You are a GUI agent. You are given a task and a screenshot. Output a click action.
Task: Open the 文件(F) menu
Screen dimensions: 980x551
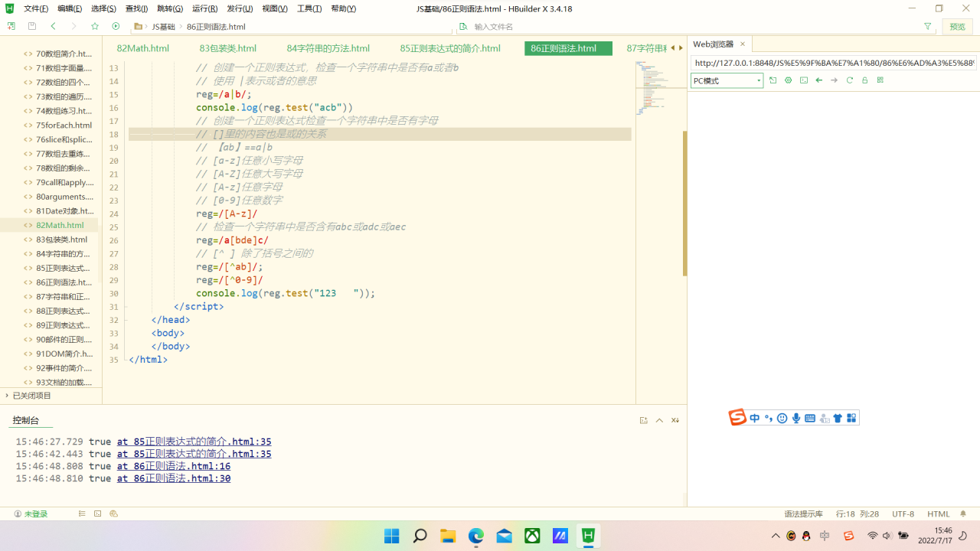tap(36, 8)
